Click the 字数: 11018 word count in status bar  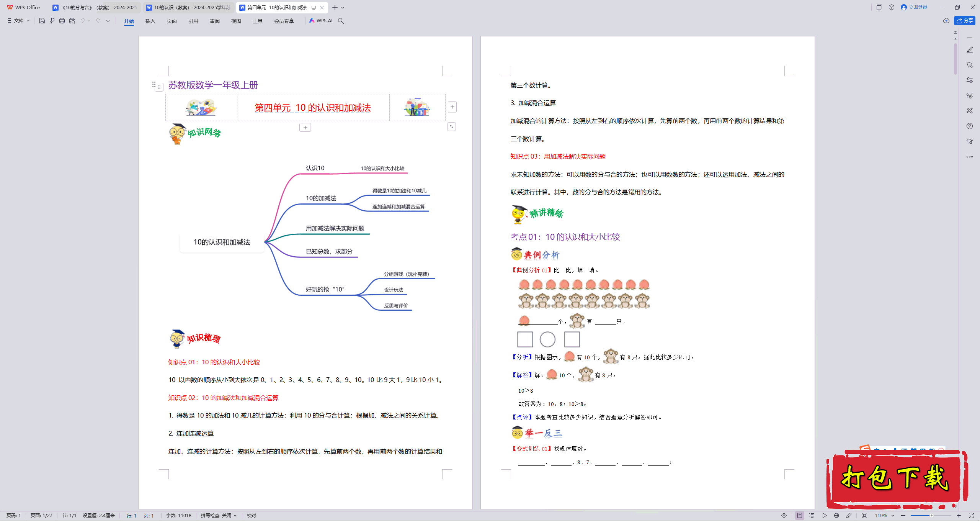(179, 516)
